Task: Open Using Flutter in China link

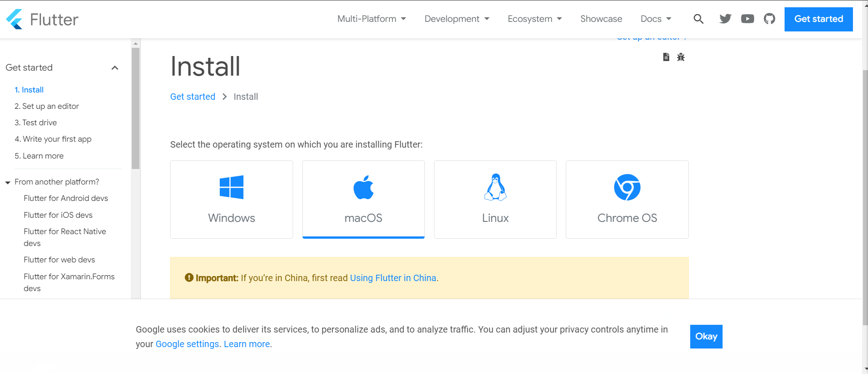Action: (x=393, y=278)
